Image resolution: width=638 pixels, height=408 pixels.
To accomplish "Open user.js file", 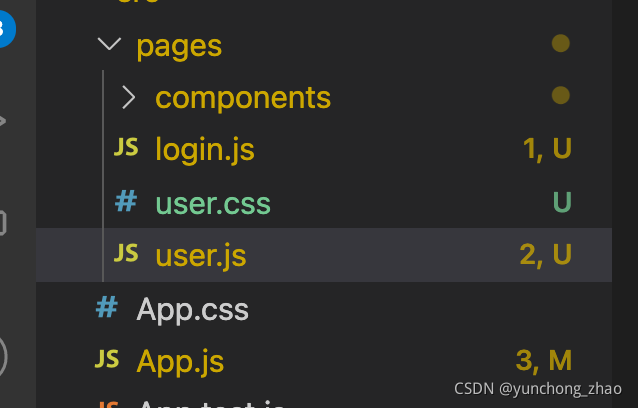I will [x=201, y=255].
